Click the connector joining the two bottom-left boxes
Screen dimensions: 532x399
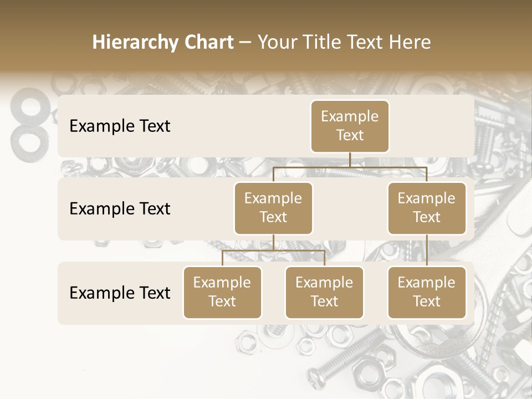point(273,250)
